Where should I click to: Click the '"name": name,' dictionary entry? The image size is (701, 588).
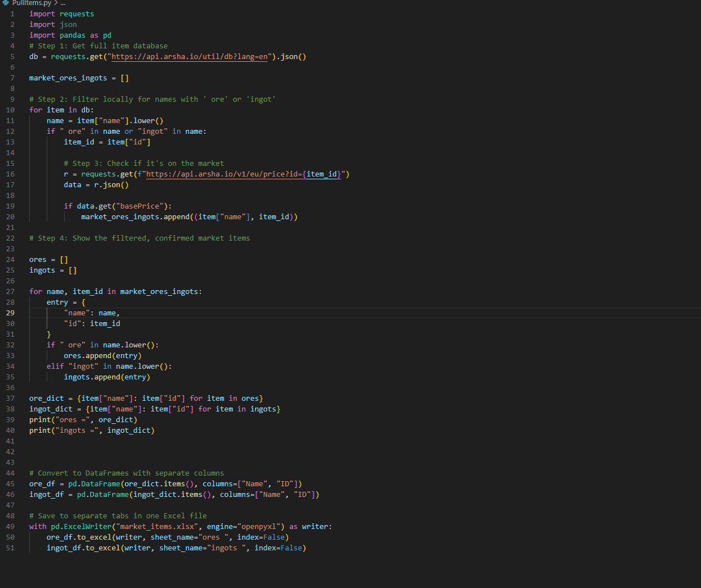click(92, 313)
